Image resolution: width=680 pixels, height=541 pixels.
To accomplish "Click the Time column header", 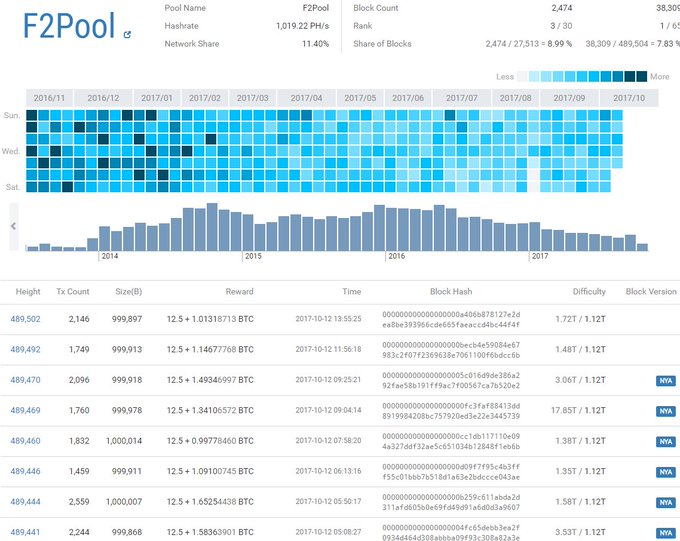I will coord(352,292).
